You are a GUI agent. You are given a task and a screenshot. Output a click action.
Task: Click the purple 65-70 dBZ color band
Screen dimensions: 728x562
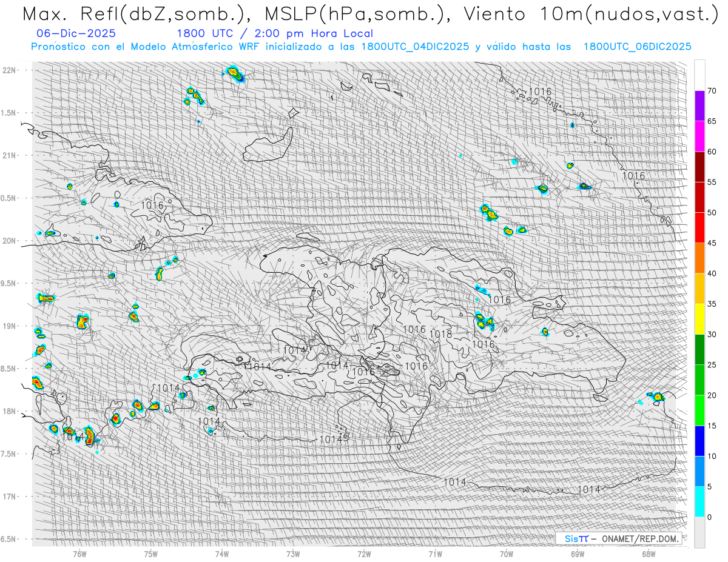click(x=699, y=106)
